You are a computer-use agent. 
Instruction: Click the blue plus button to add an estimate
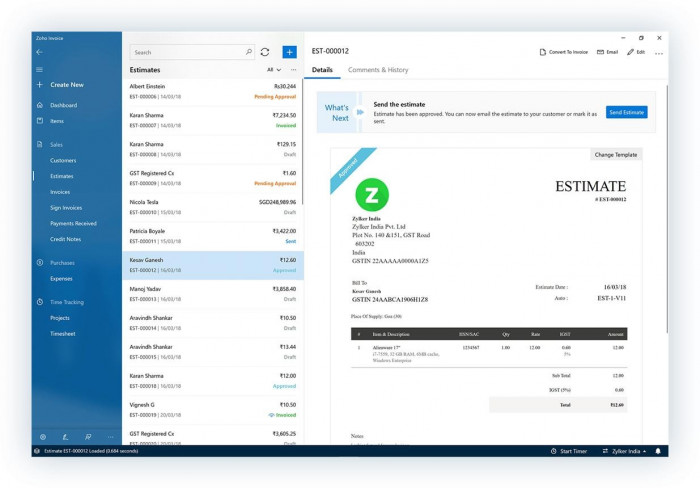pyautogui.click(x=289, y=52)
